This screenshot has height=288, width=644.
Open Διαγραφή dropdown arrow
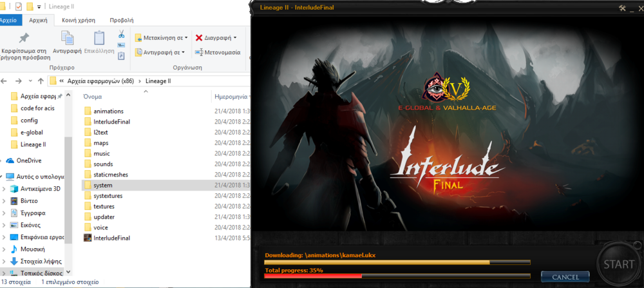pos(235,38)
